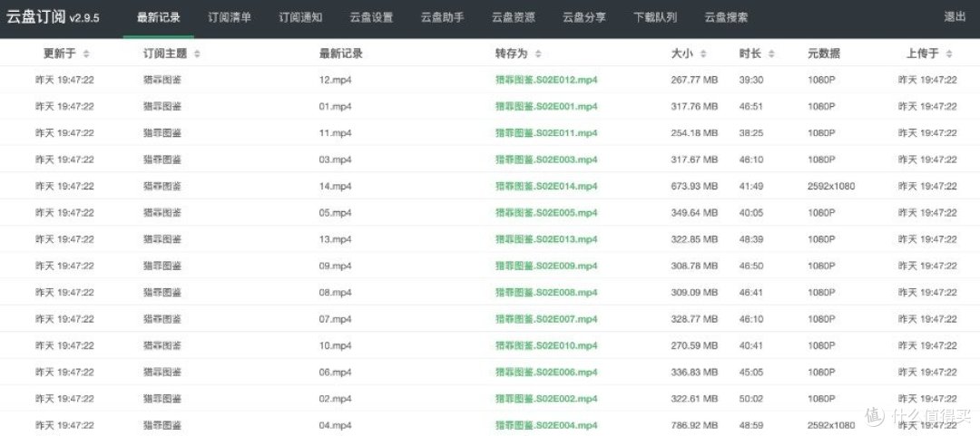The width and height of the screenshot is (980, 436).
Task: Open the 下载队列 tab
Action: 655,17
